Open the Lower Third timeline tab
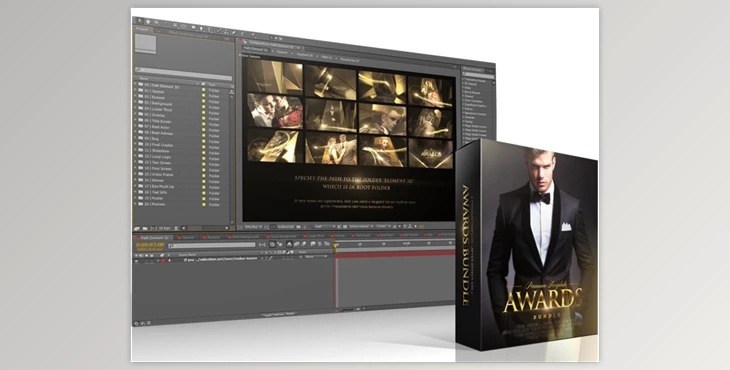Image resolution: width=730 pixels, height=370 pixels. (313, 236)
